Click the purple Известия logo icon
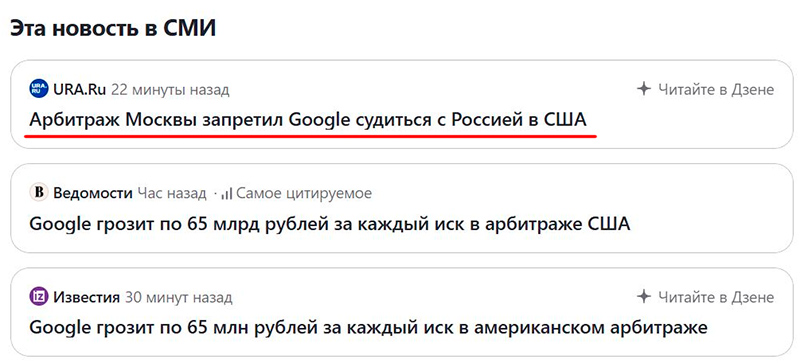The height and width of the screenshot is (363, 800). (x=39, y=297)
